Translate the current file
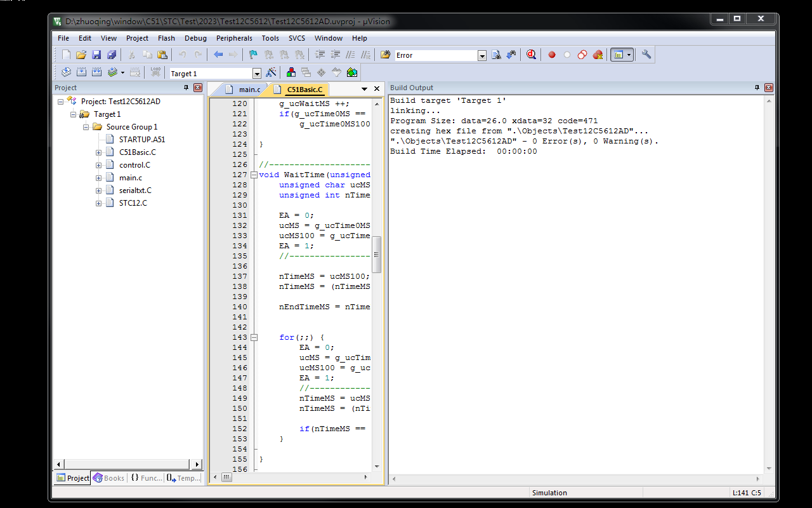The width and height of the screenshot is (812, 508). click(66, 72)
